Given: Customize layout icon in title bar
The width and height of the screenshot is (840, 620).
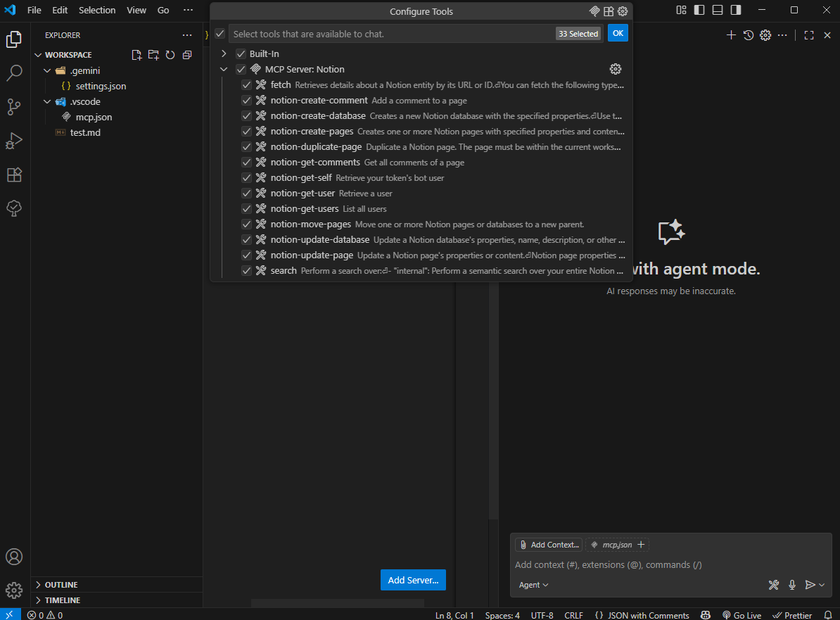Looking at the screenshot, I should point(681,10).
